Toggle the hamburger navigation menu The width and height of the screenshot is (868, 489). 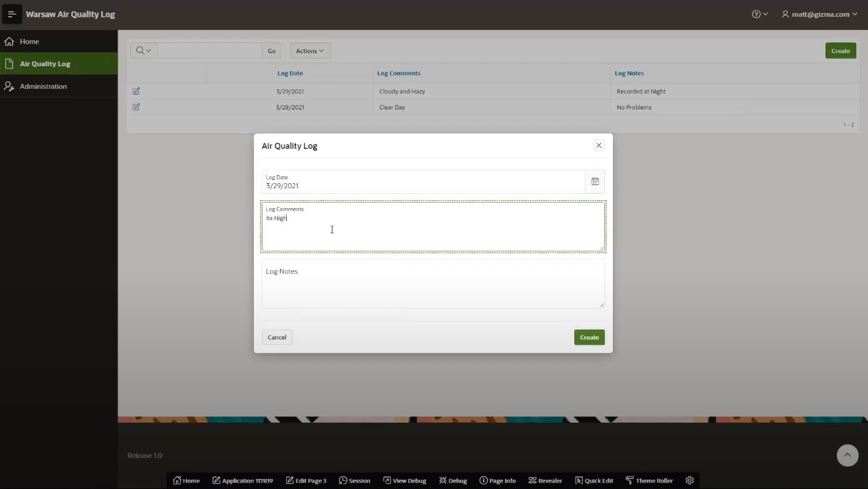pos(11,14)
